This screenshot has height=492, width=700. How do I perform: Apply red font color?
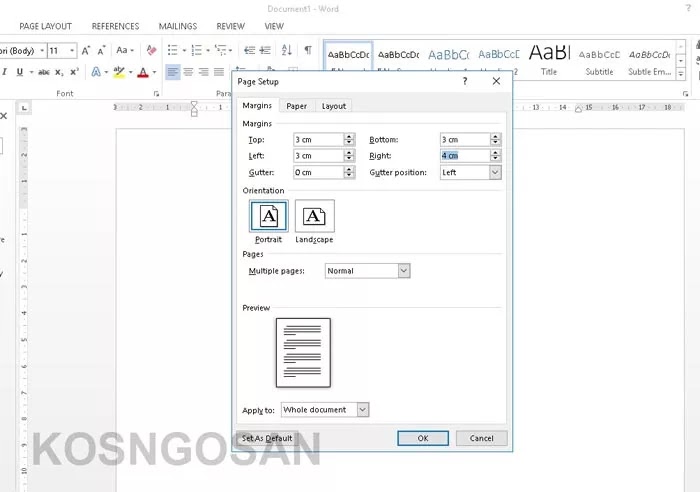143,72
